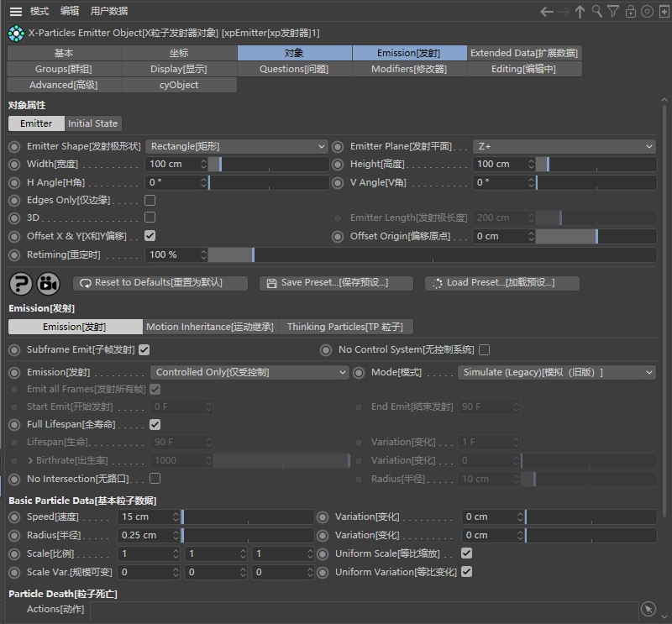Toggle the lock icon in top bar
The width and height of the screenshot is (672, 624).
click(631, 12)
